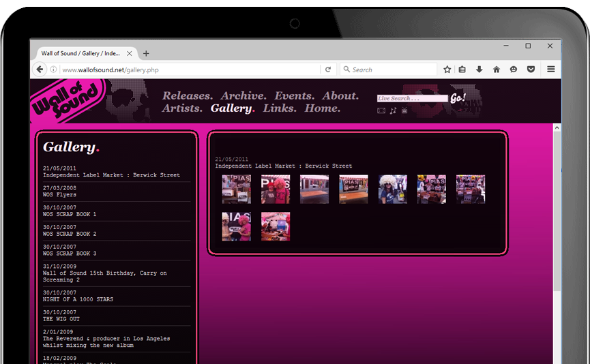The height and width of the screenshot is (364, 590).
Task: Select the Wall of Sound Gallery tab
Action: (80, 53)
